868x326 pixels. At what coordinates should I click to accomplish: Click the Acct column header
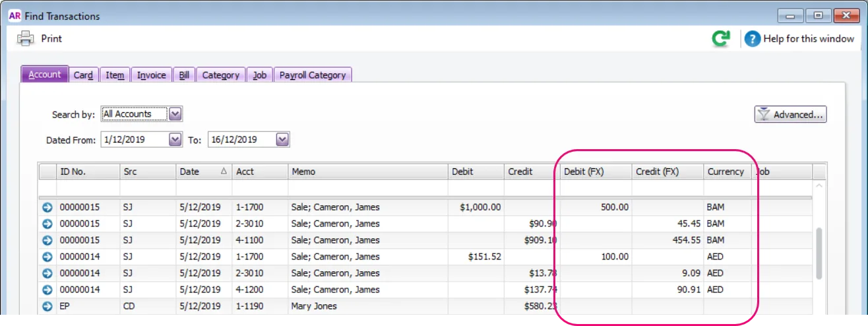260,172
